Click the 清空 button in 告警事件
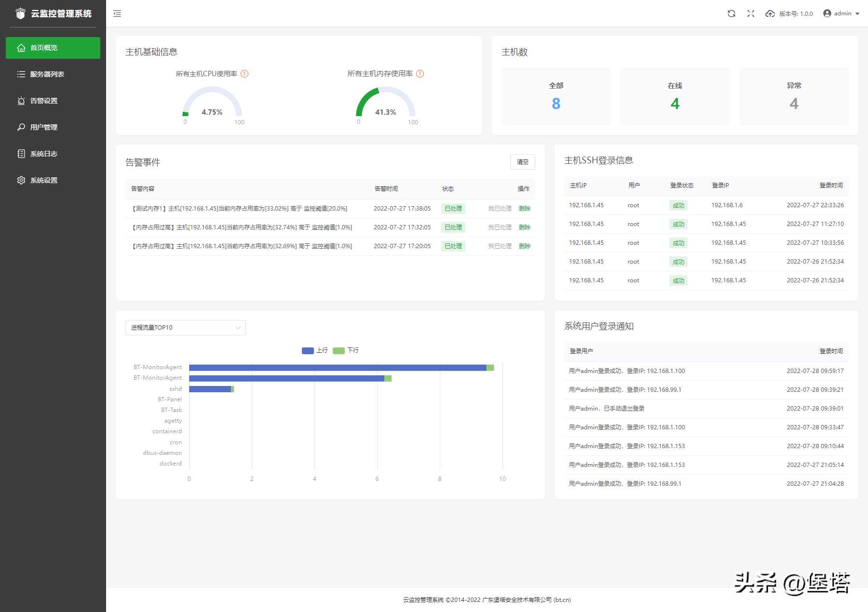This screenshot has width=868, height=612. (523, 162)
